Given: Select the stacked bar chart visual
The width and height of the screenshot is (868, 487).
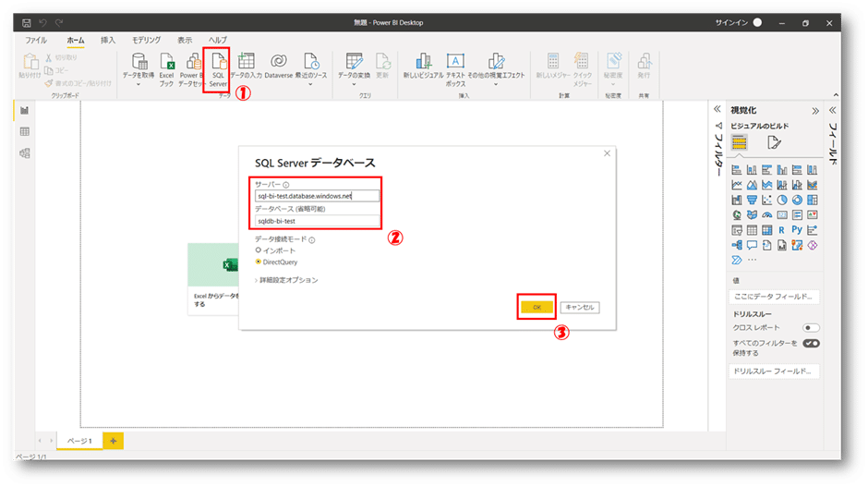Looking at the screenshot, I should 737,169.
